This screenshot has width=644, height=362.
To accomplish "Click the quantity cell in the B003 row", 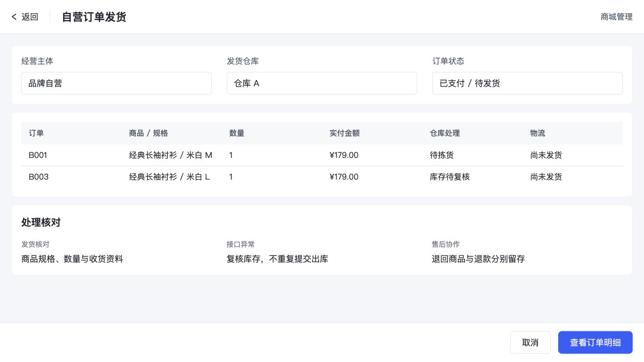I will pyautogui.click(x=231, y=177).
